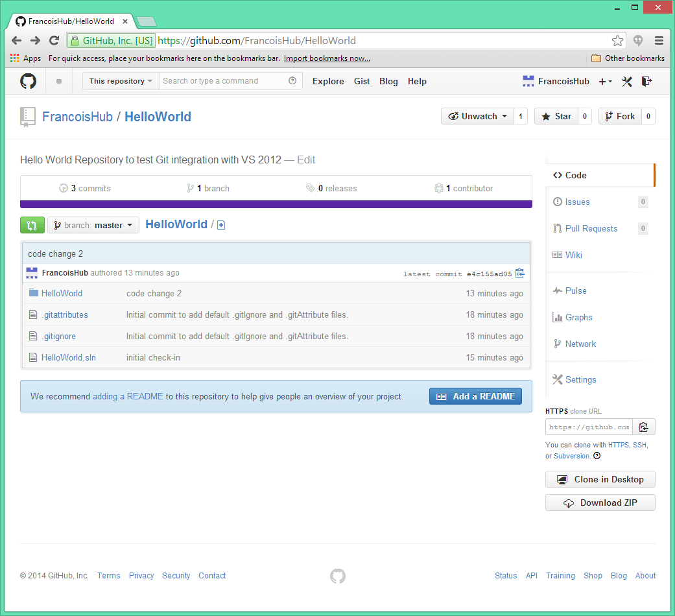Screen dimensions: 675x616
Task: Open the This repository search scope dropdown
Action: coord(121,81)
